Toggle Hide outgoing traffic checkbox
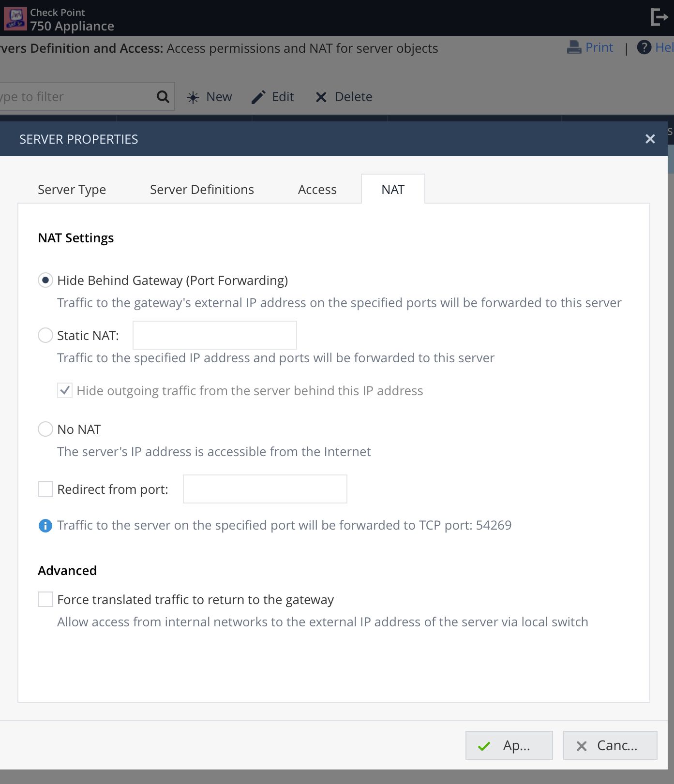This screenshot has width=674, height=784. [x=65, y=390]
